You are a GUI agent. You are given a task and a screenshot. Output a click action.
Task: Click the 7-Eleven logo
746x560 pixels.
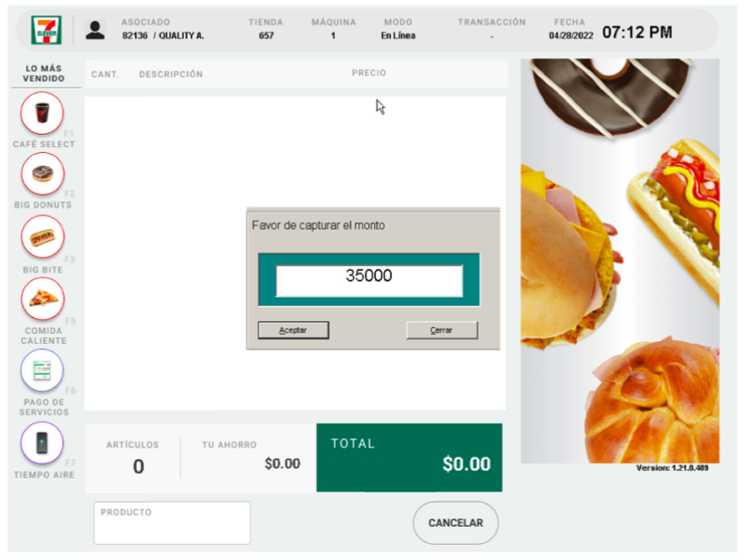(46, 30)
